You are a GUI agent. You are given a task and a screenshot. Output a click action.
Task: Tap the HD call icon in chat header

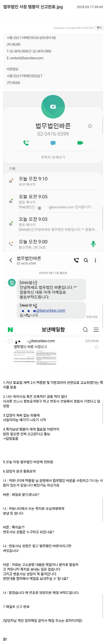[x=76, y=260]
